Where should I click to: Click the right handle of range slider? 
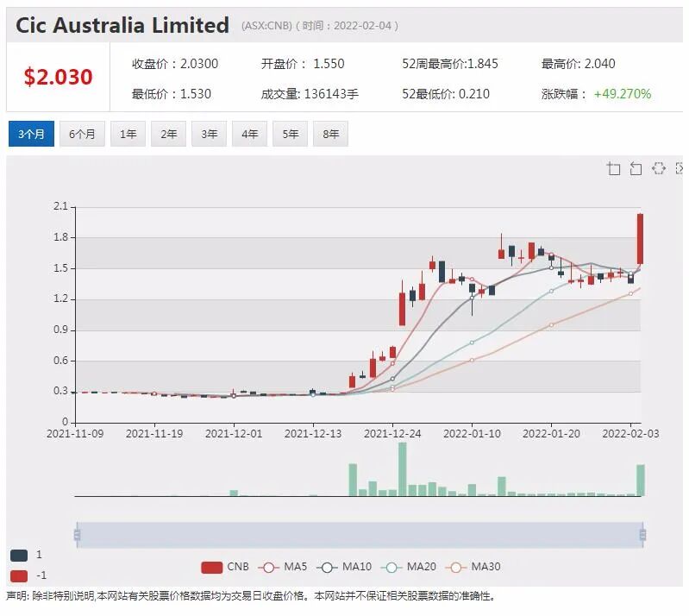(642, 535)
